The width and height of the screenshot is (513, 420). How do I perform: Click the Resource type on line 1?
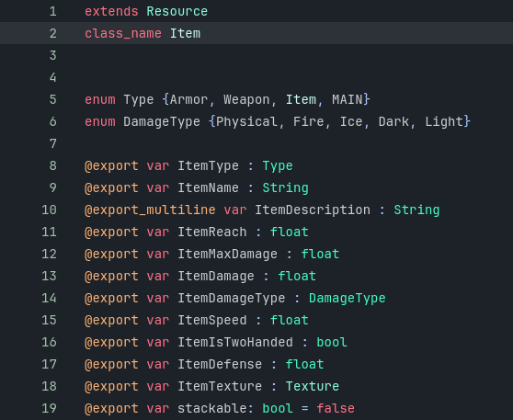(x=177, y=11)
